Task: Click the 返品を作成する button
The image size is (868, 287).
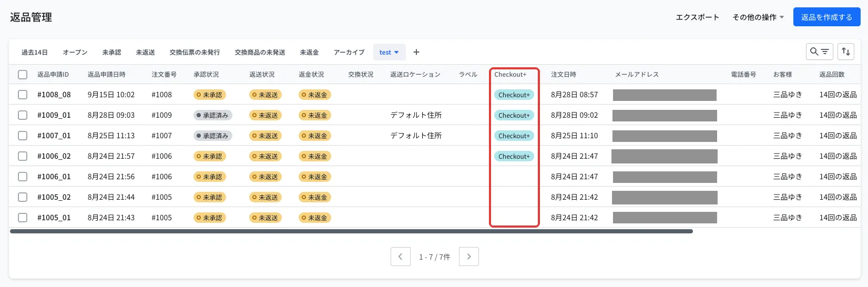Action: click(826, 17)
